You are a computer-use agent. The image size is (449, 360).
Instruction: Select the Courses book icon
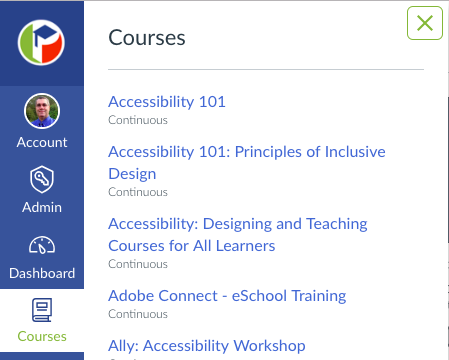pyautogui.click(x=42, y=310)
